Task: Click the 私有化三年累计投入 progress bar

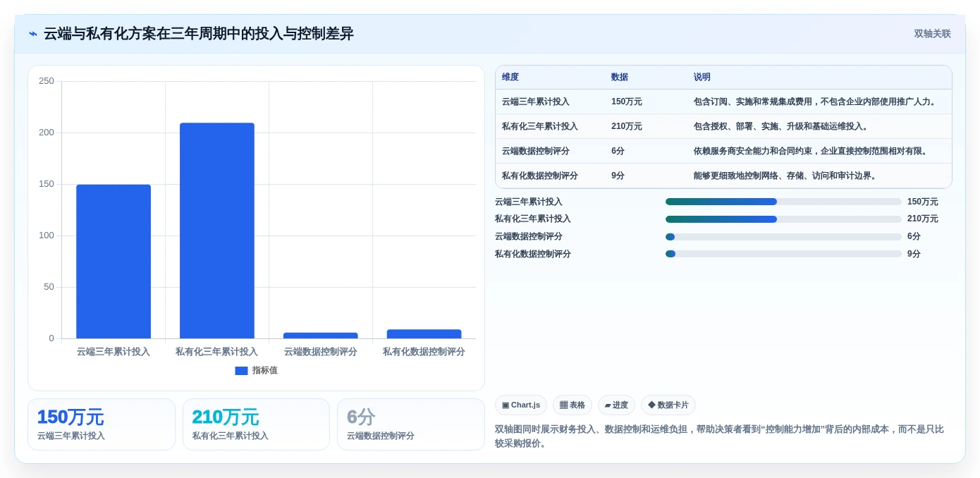Action: pos(783,219)
